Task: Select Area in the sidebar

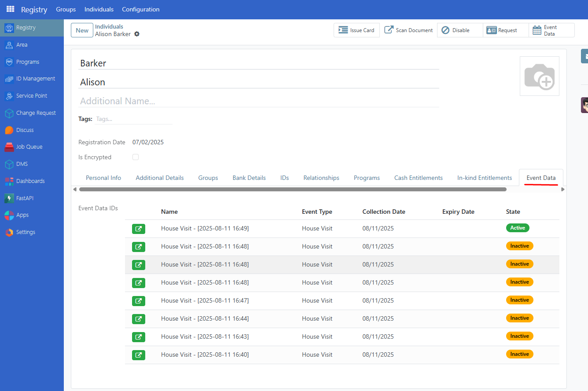Action: tap(21, 44)
